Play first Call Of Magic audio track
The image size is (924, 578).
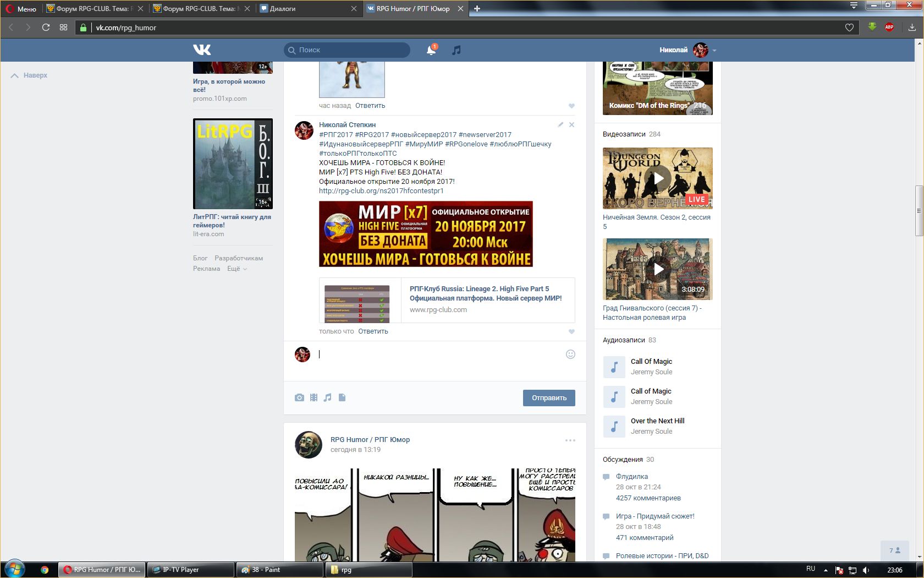pos(614,367)
